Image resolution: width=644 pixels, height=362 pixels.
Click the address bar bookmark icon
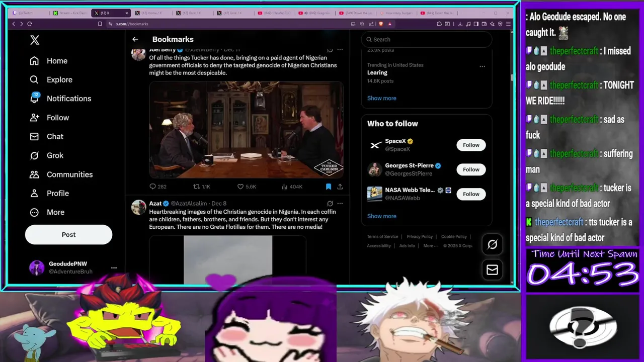tap(100, 24)
